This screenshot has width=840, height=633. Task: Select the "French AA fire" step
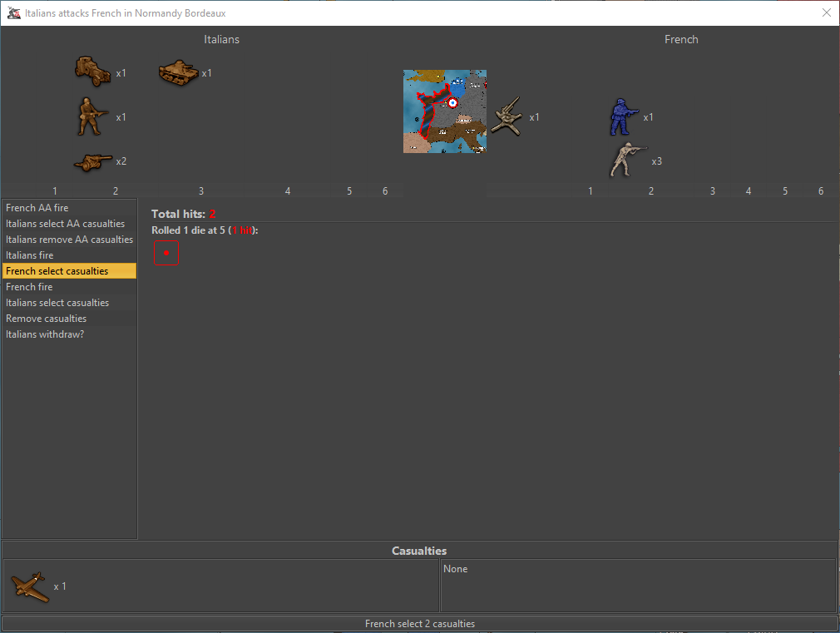pos(37,208)
